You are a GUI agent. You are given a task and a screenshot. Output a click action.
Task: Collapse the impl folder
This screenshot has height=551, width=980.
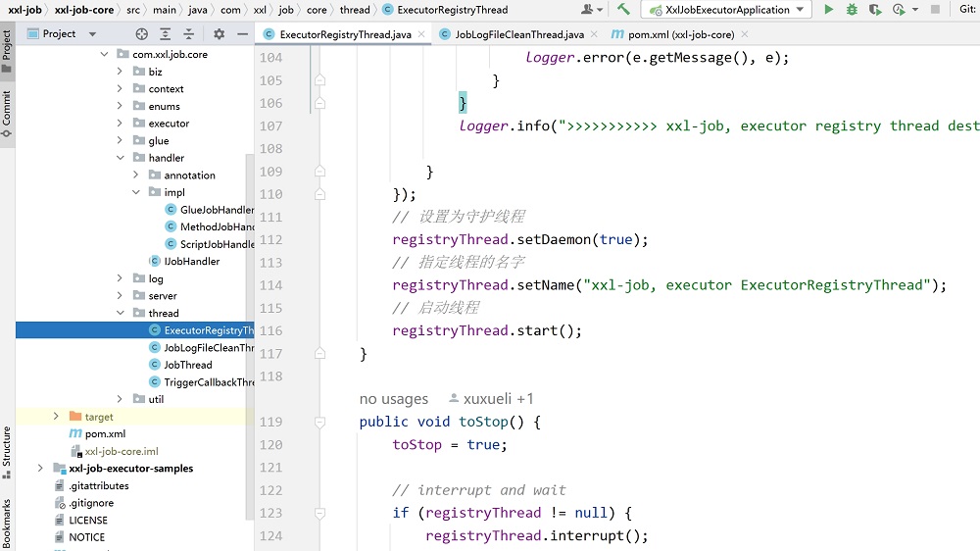[x=135, y=192]
